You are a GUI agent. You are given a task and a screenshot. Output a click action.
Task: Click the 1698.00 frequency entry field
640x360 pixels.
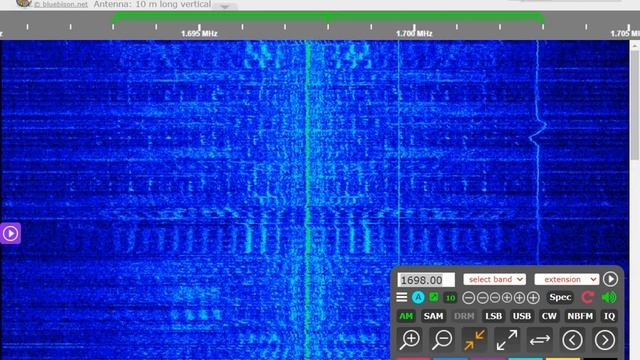(426, 280)
